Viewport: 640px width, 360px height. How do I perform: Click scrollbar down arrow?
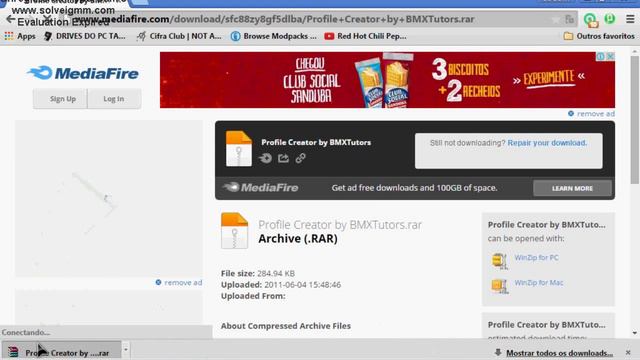pyautogui.click(x=634, y=333)
